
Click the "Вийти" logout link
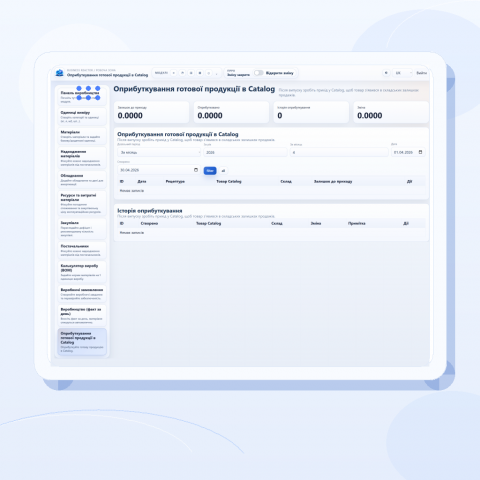coord(421,73)
